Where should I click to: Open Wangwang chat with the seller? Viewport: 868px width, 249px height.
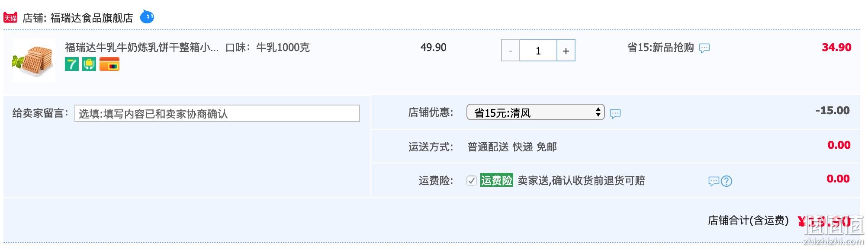point(147,17)
